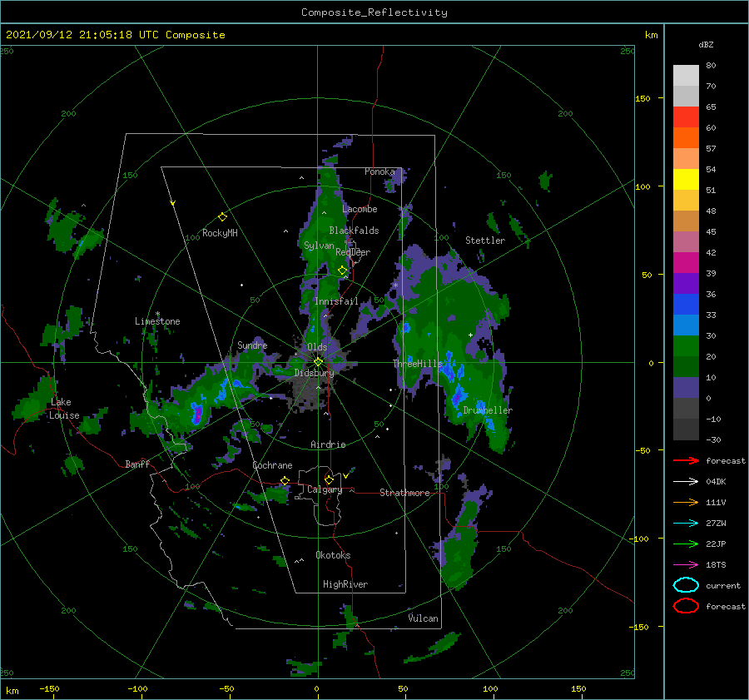Click the Sundre label
The image size is (749, 700).
point(252,345)
